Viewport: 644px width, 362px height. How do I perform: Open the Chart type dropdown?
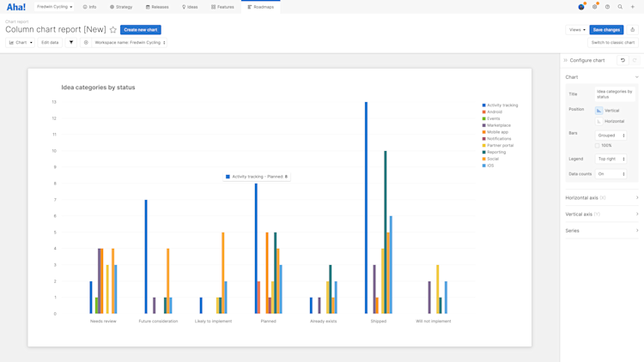pos(20,42)
